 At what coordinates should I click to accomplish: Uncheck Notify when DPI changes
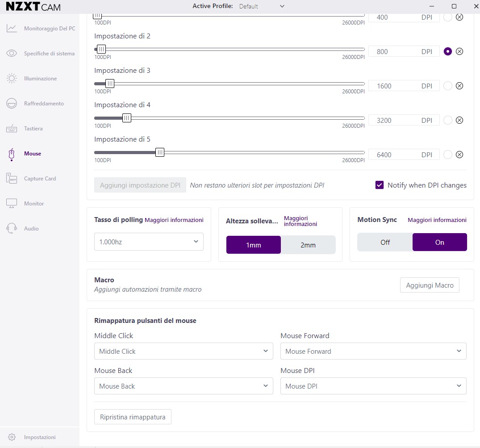pos(380,185)
